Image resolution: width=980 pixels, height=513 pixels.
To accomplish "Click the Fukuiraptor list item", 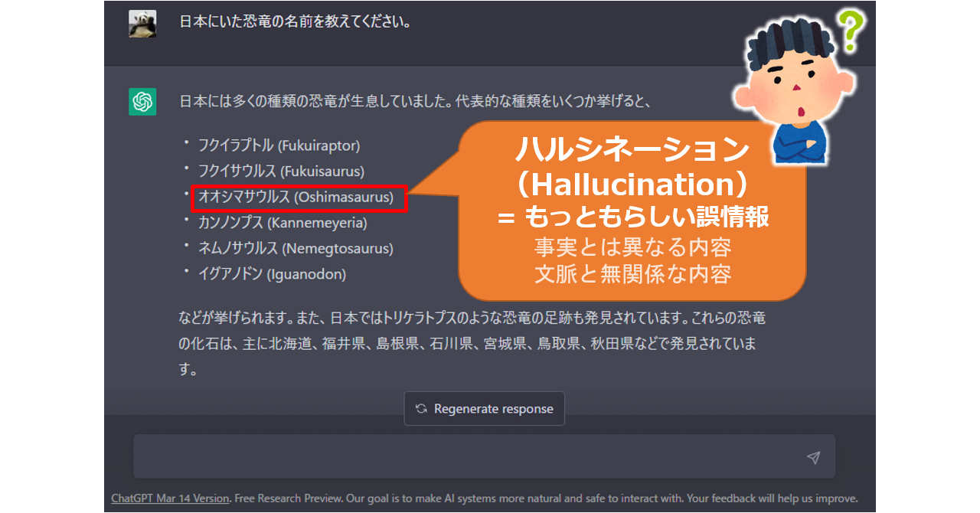I will tap(279, 145).
